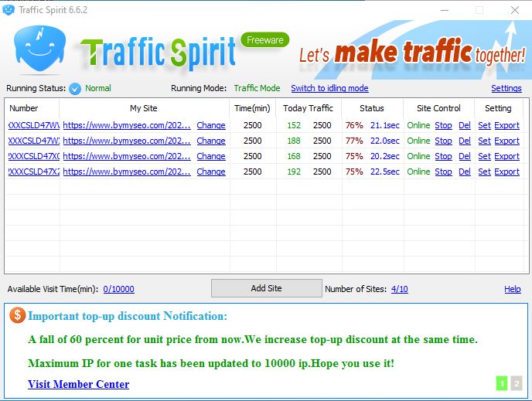Click the My Site column header

coord(144,108)
